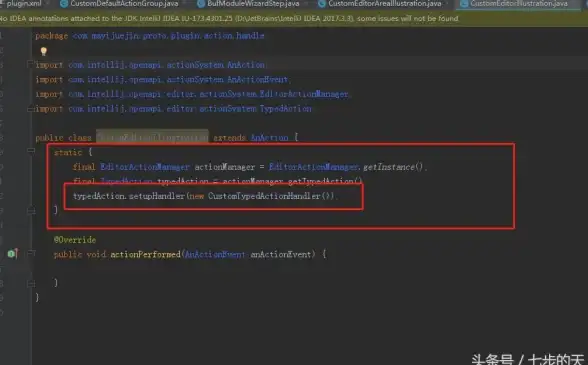Collapse the static block fold marker
This screenshot has width=588, height=365.
click(x=32, y=151)
